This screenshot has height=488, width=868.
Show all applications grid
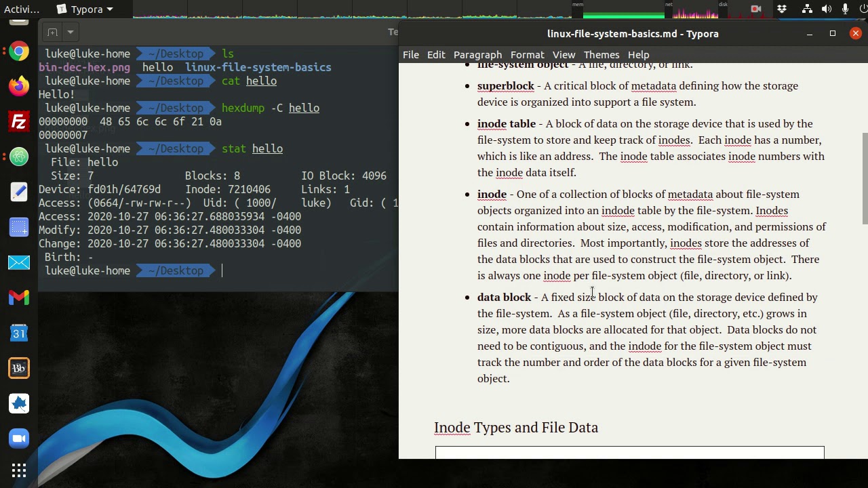pyautogui.click(x=19, y=470)
